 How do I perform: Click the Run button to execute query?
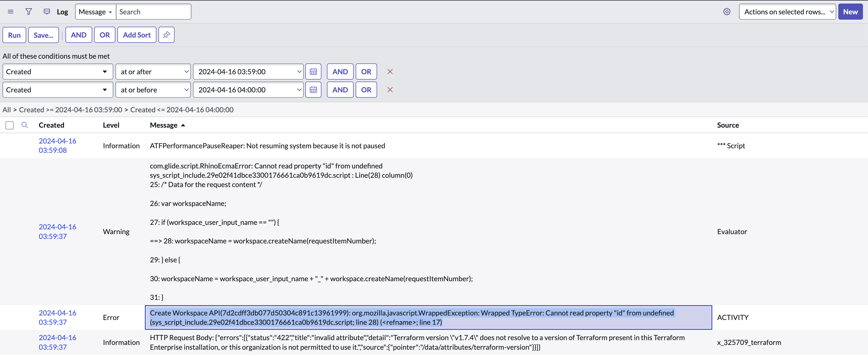(x=14, y=35)
